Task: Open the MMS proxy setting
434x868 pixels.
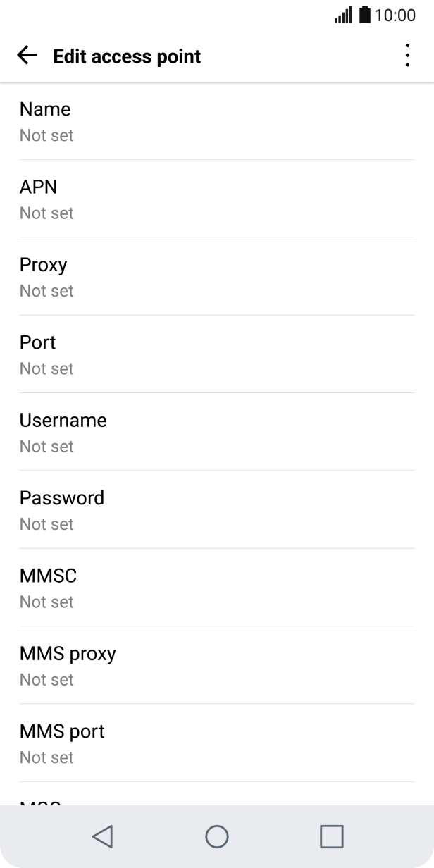Action: pyautogui.click(x=217, y=665)
